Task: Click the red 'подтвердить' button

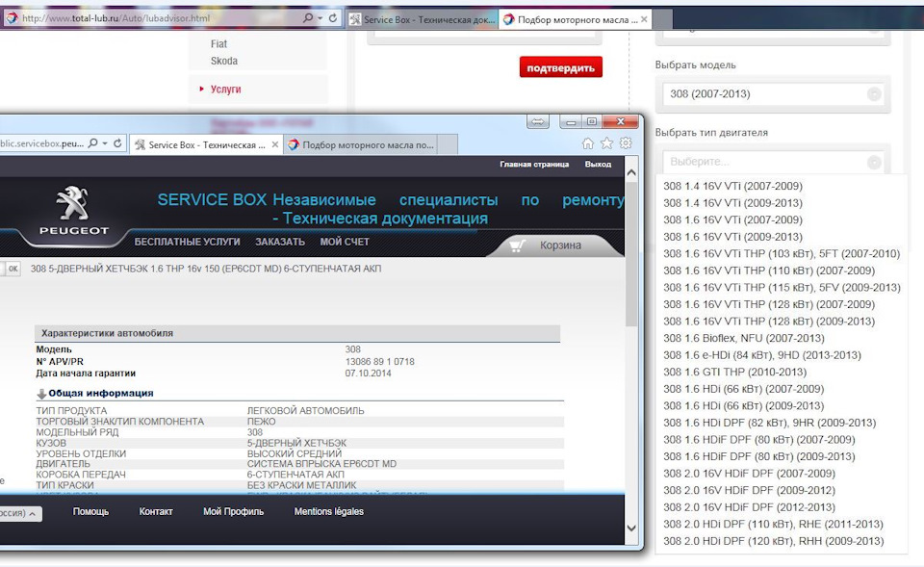Action: [560, 67]
